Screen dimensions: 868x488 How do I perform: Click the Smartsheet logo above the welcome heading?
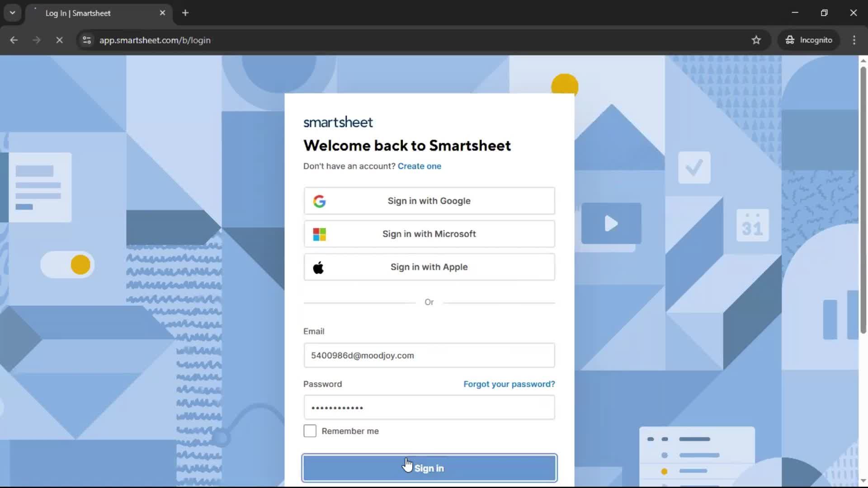(x=338, y=122)
